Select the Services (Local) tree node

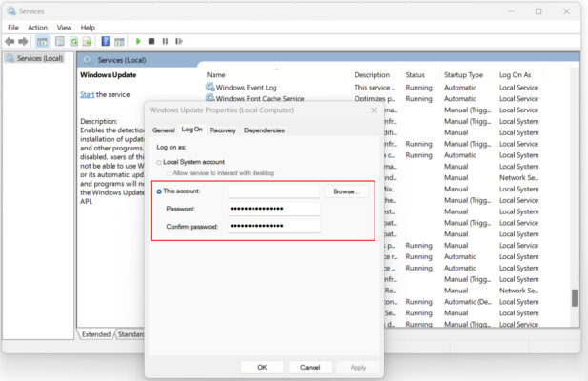point(35,58)
